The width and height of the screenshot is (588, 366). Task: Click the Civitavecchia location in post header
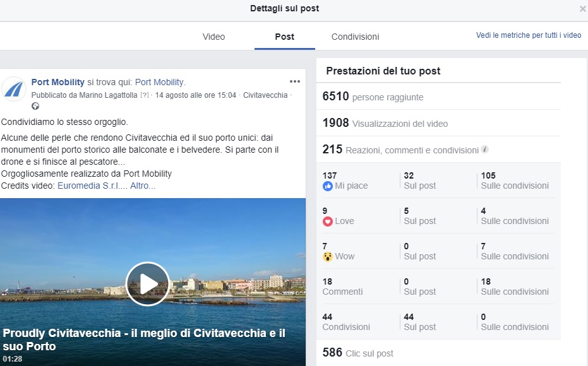[265, 95]
